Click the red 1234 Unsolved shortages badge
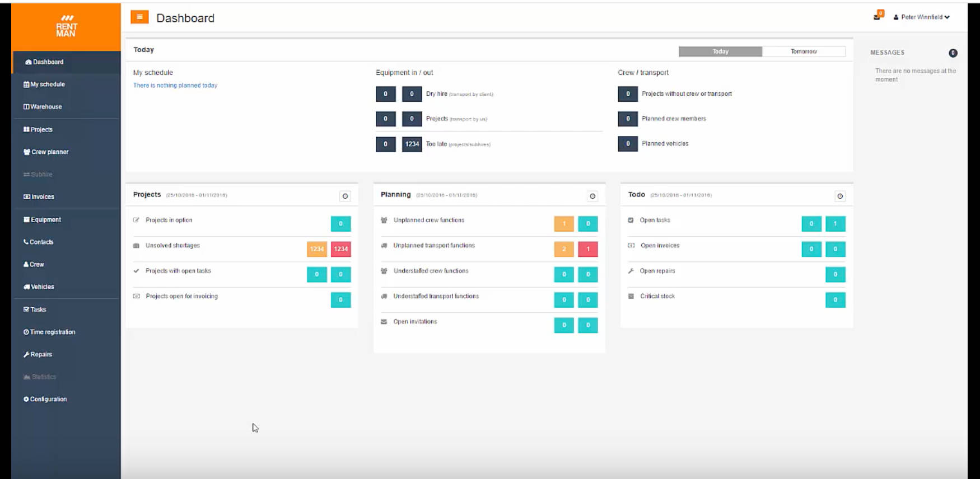This screenshot has width=980, height=479. (340, 249)
